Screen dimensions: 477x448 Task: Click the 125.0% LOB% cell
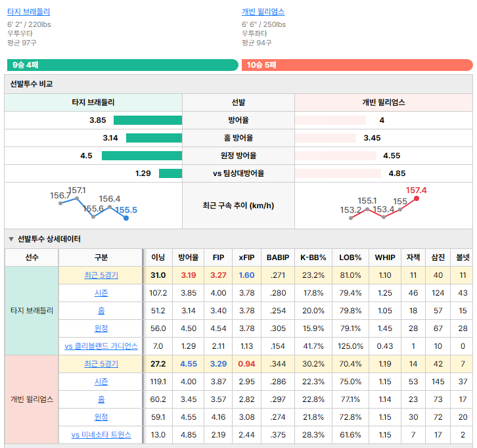coord(350,346)
